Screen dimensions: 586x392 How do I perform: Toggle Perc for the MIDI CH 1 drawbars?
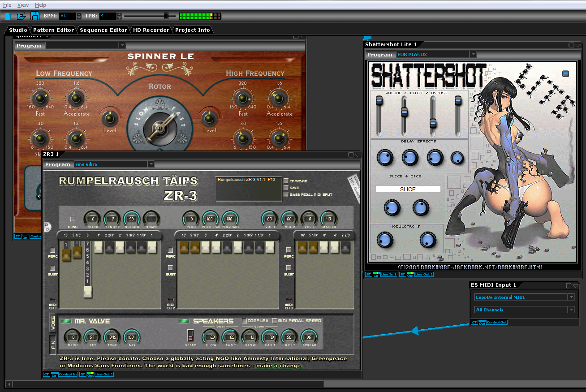52,250
